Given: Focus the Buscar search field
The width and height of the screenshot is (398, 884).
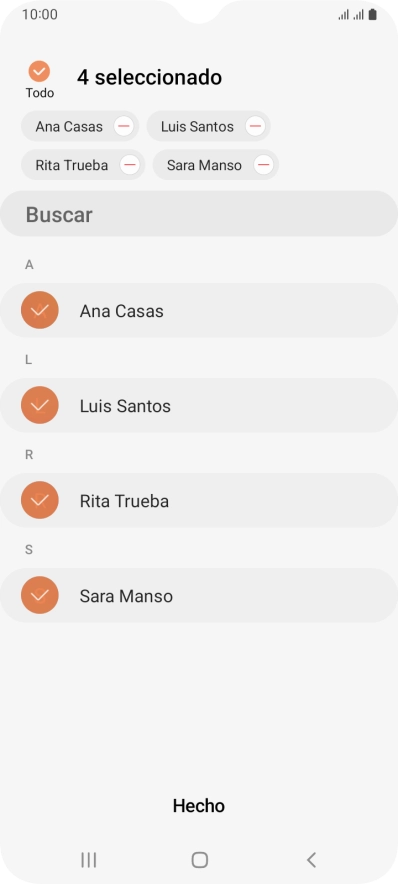Looking at the screenshot, I should tap(199, 214).
